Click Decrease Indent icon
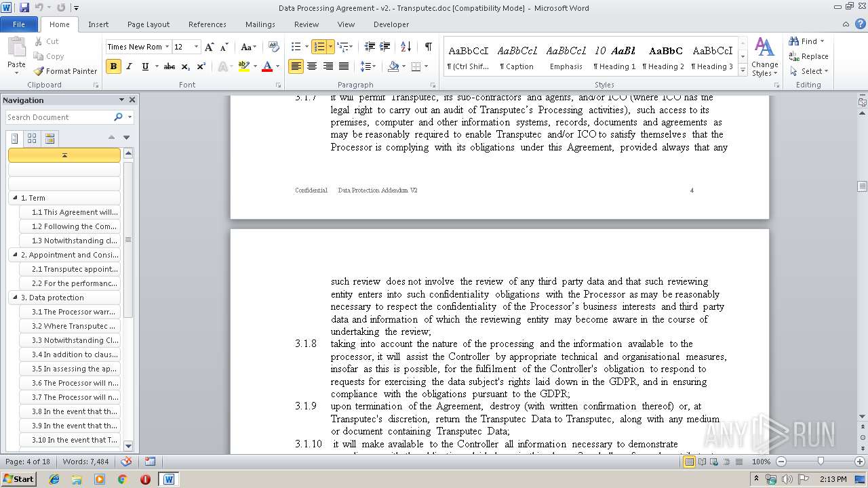 pyautogui.click(x=370, y=47)
